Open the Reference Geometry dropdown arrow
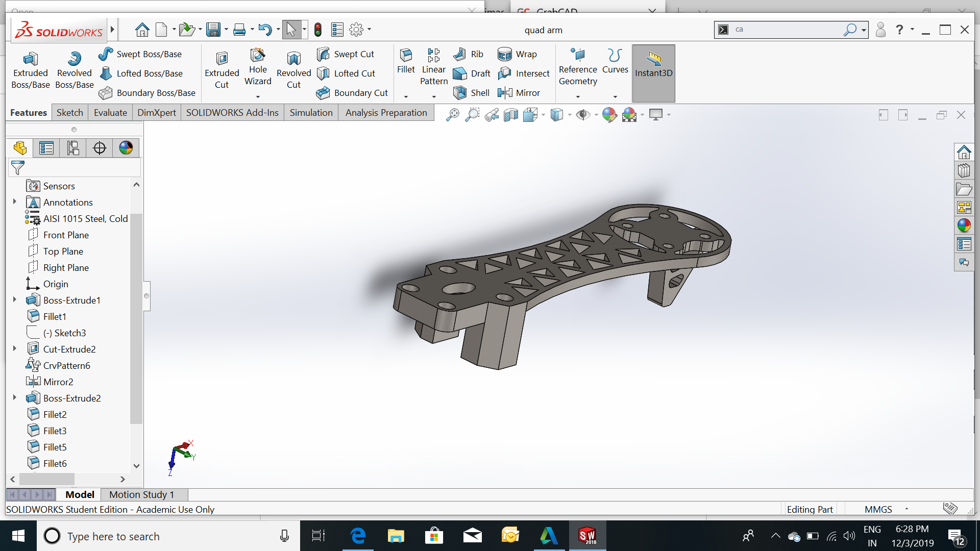Viewport: 980px width, 551px height. point(578,96)
